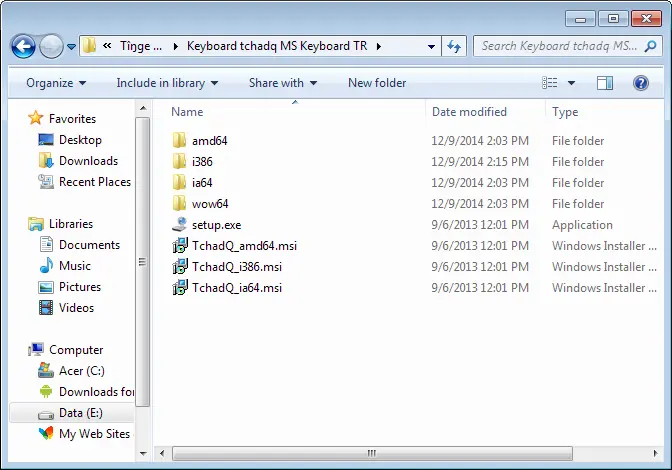Open the Organize dropdown menu

pyautogui.click(x=56, y=83)
